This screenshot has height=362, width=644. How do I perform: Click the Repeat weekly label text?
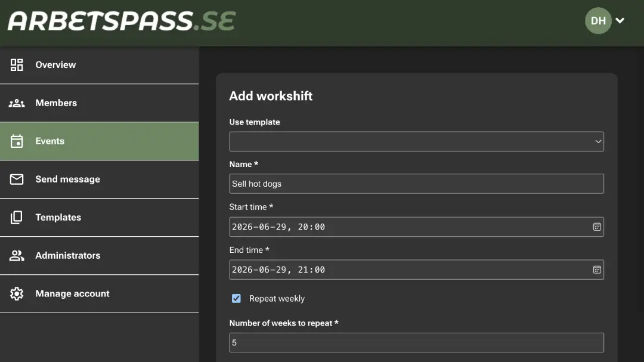click(x=277, y=299)
